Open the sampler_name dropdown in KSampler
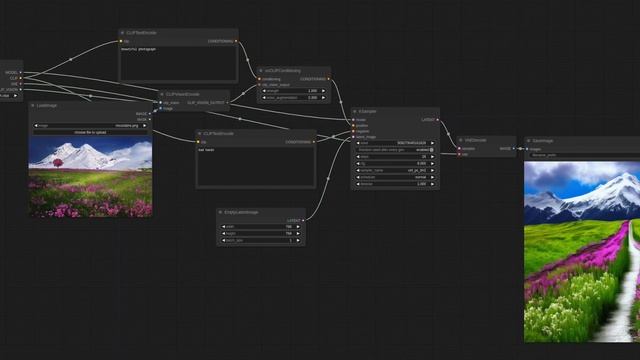640x360 pixels. (396, 170)
